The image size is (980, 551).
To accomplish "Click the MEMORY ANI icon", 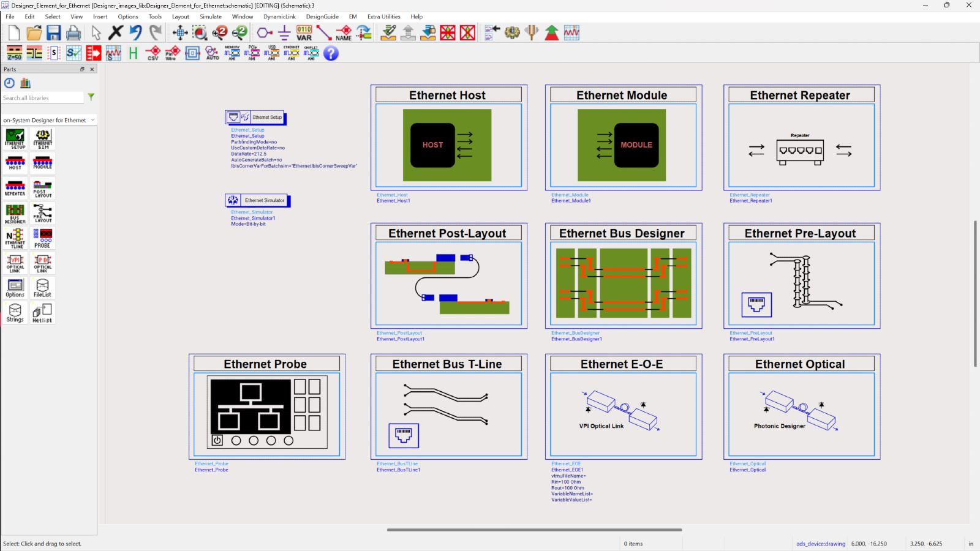I will click(232, 53).
